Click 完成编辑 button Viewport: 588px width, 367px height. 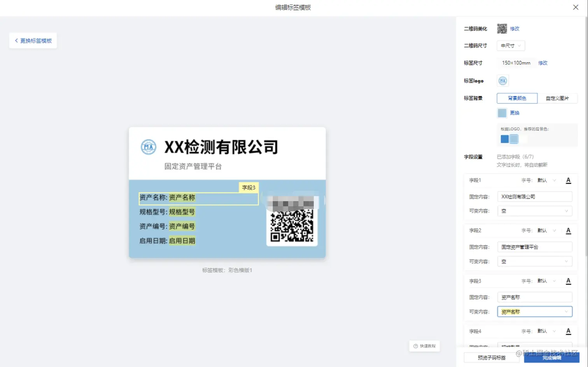point(551,358)
